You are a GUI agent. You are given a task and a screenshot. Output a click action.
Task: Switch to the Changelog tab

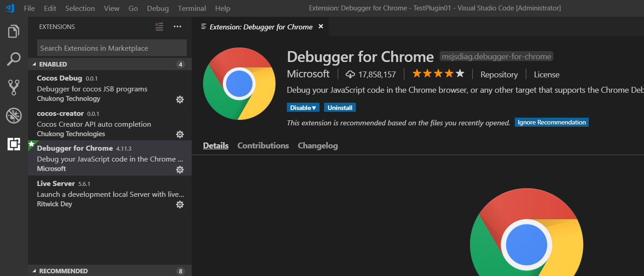coord(318,146)
